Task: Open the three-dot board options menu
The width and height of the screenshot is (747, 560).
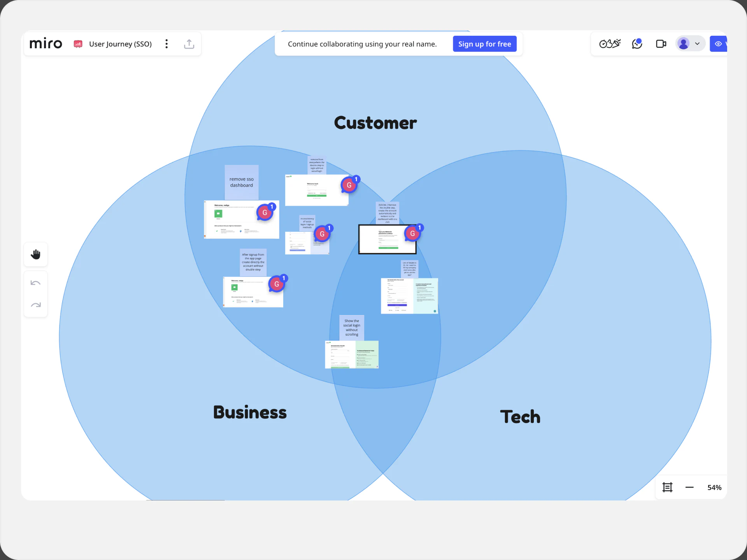Action: [x=167, y=44]
